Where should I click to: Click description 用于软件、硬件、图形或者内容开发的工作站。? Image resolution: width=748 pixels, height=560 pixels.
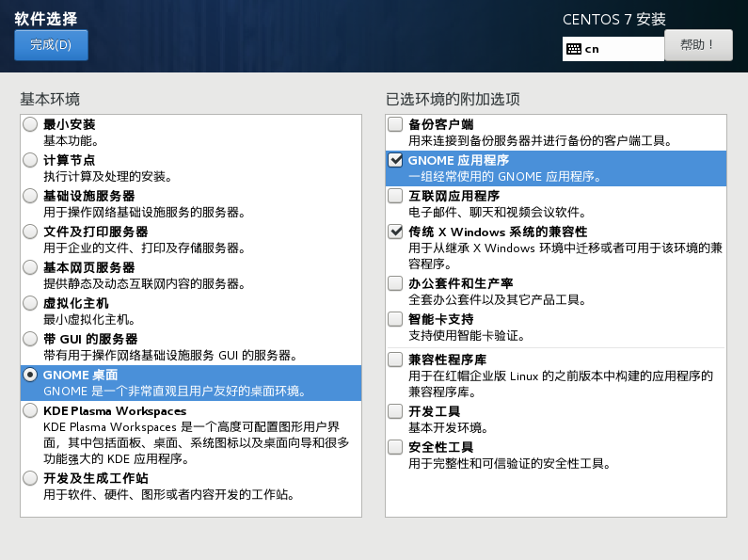[168, 495]
